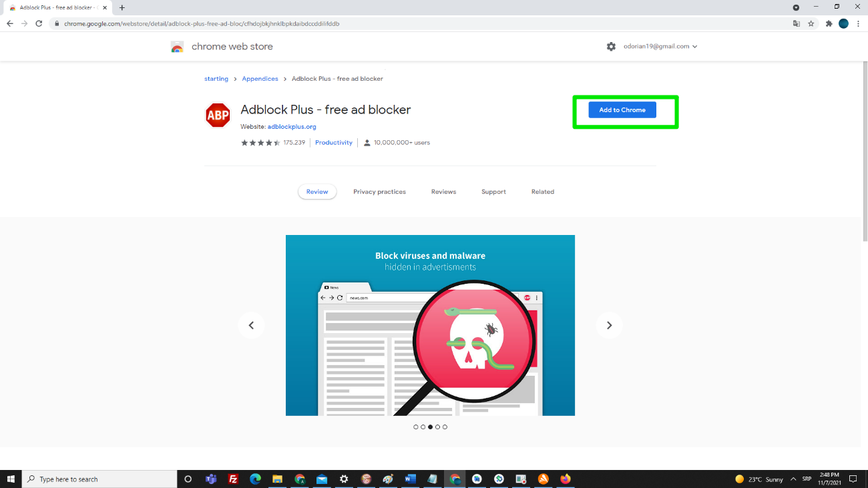Open the Related tab
This screenshot has height=488, width=868.
543,192
